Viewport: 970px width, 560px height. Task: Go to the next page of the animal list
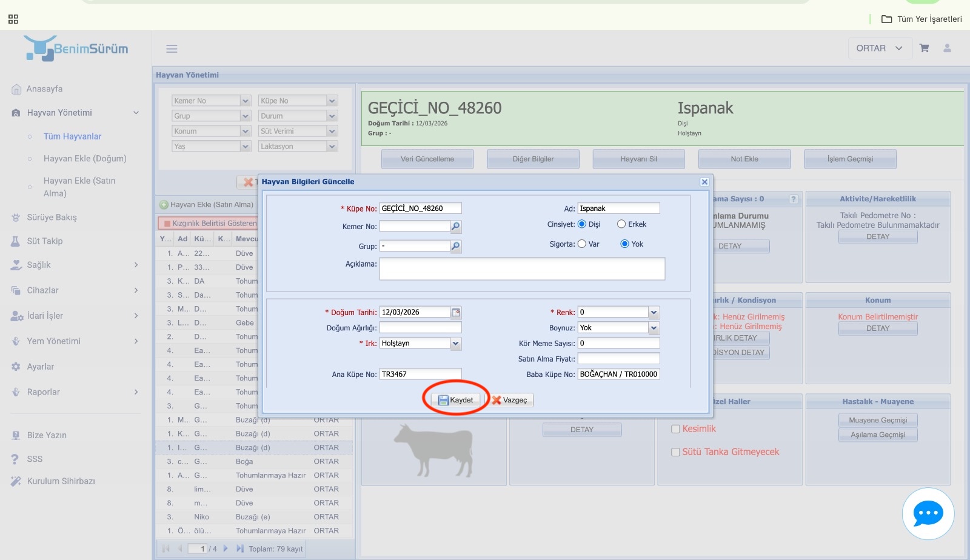[226, 548]
